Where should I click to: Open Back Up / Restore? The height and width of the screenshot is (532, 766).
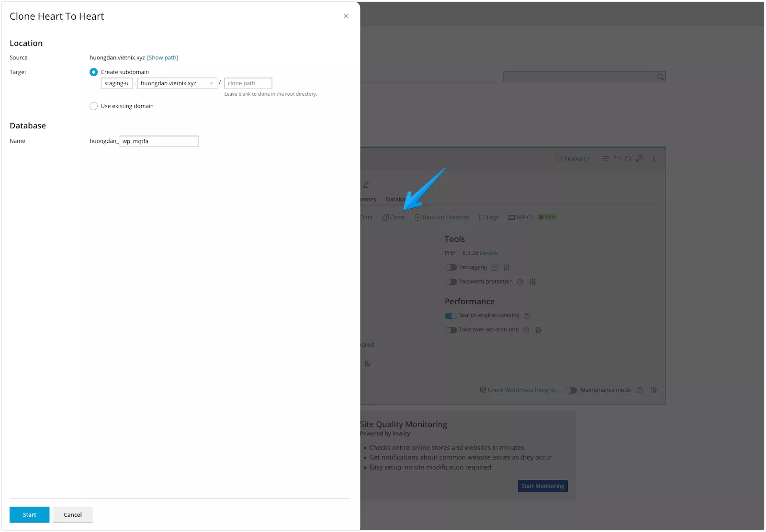pyautogui.click(x=442, y=217)
